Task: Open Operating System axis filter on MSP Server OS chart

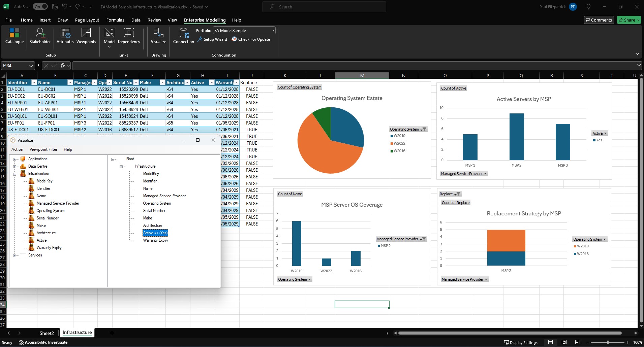Action: click(x=295, y=279)
